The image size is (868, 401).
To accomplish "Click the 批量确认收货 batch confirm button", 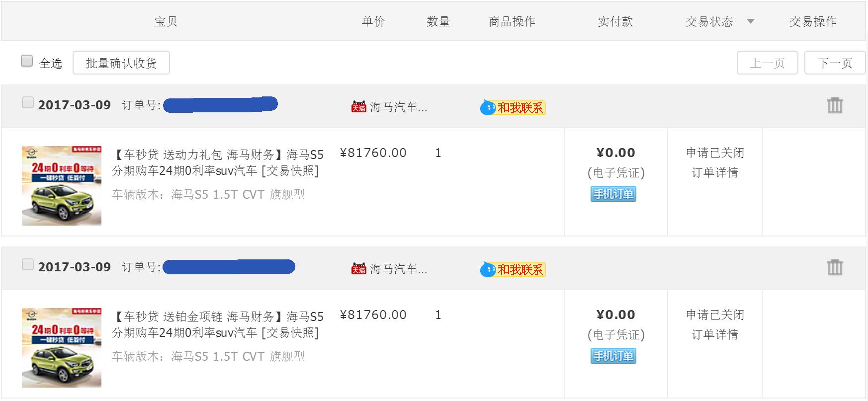I will click(x=121, y=62).
